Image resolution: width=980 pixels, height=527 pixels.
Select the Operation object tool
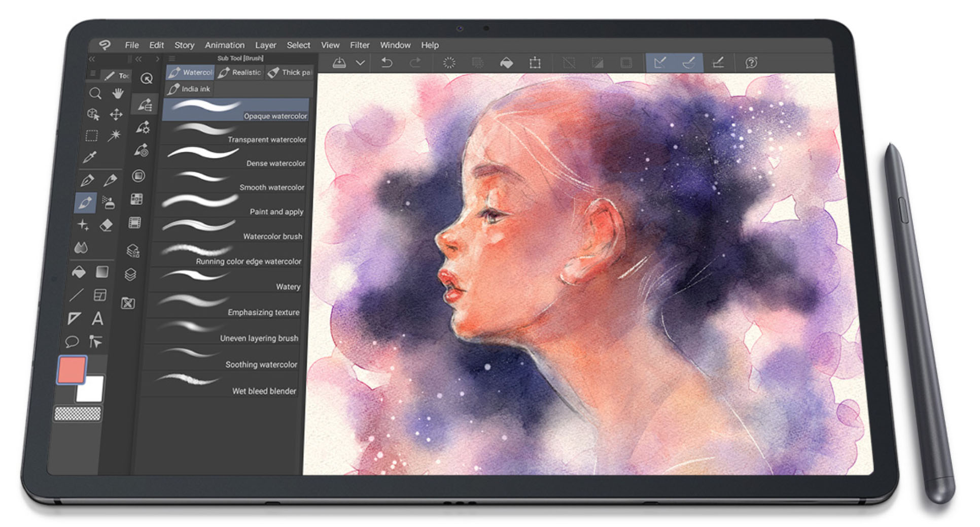click(93, 114)
